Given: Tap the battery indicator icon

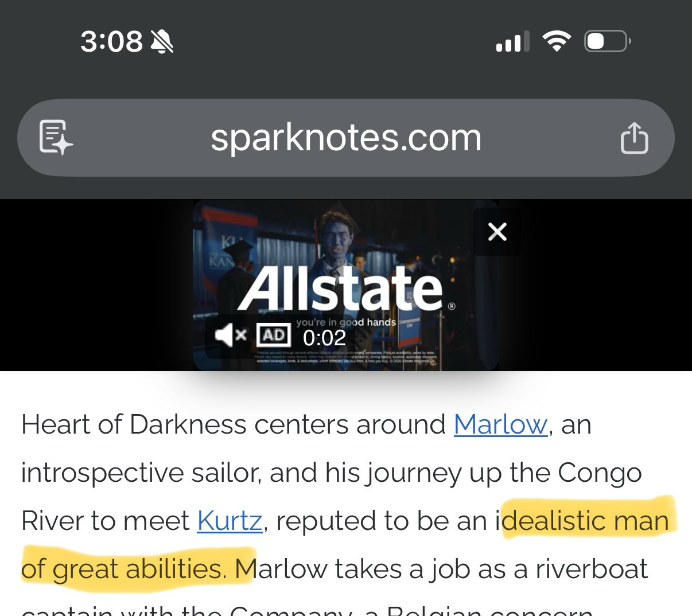Looking at the screenshot, I should 607,41.
